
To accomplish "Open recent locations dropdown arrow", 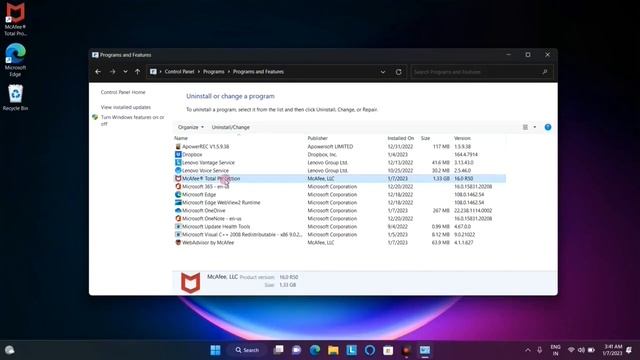I will [x=125, y=72].
